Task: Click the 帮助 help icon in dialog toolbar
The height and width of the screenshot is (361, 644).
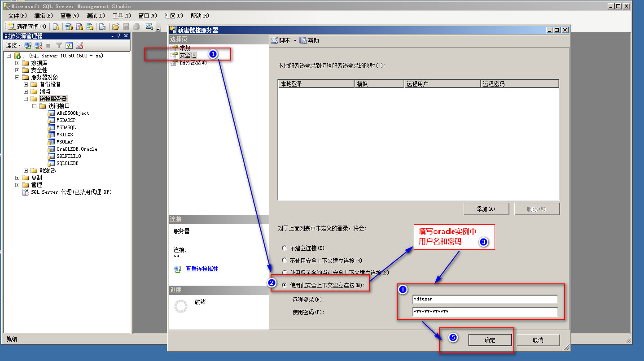Action: pos(303,40)
